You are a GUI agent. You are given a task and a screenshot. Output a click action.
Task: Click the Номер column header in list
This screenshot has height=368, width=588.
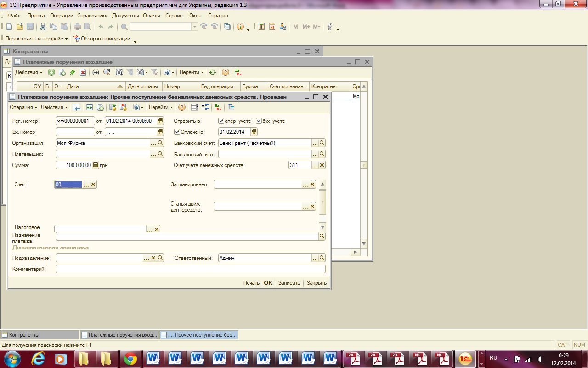click(x=181, y=86)
